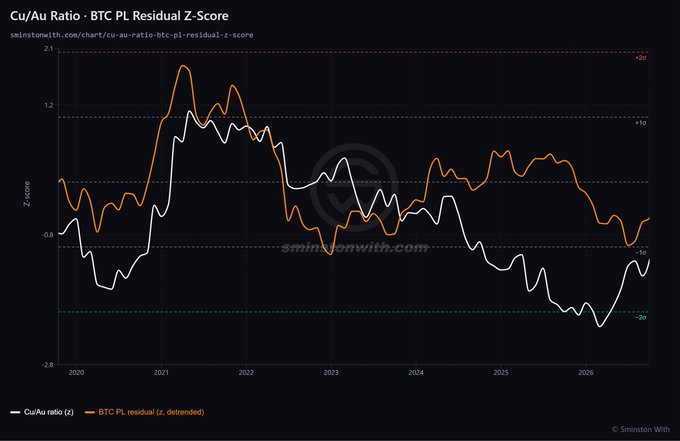Click the white Cu/Au legend color swatch
Viewport: 680px width, 441px height.
pos(15,412)
